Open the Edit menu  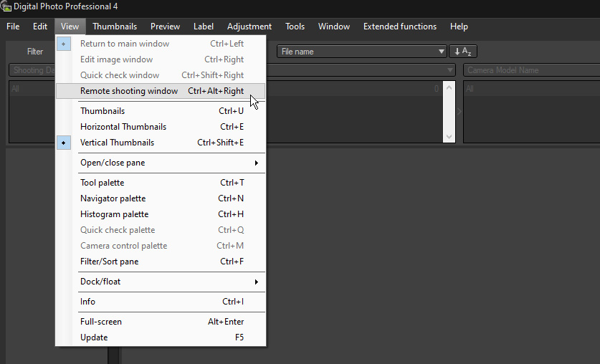40,27
